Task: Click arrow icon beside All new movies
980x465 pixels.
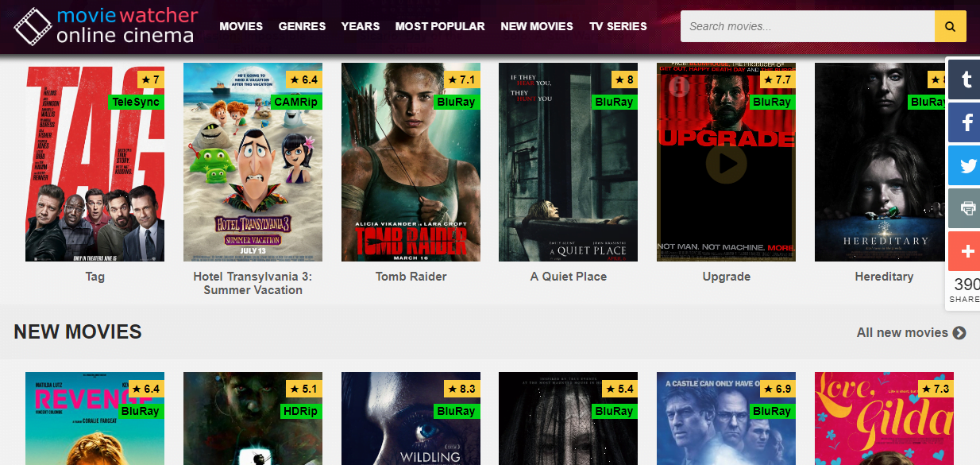Action: point(959,333)
